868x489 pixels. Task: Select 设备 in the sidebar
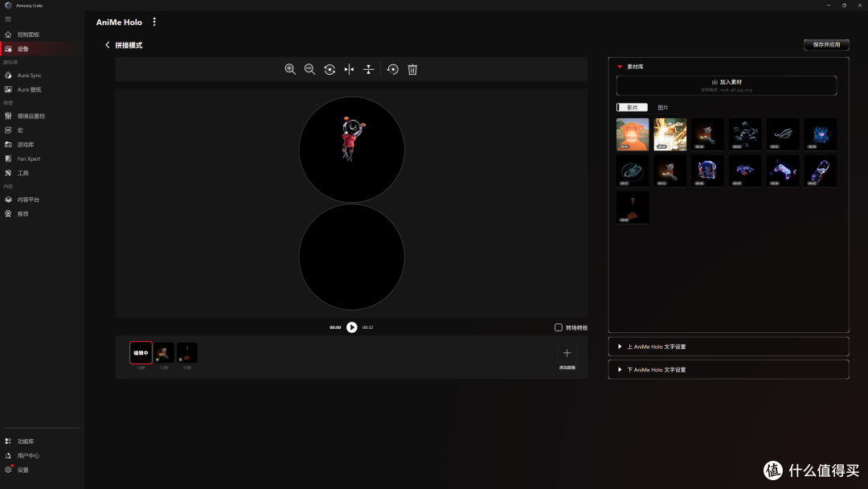pyautogui.click(x=42, y=49)
